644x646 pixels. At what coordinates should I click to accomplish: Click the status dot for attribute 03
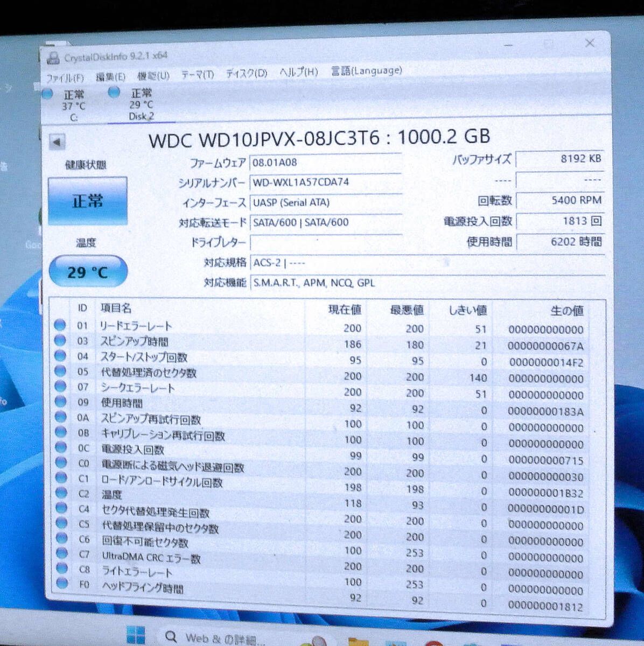click(x=60, y=340)
